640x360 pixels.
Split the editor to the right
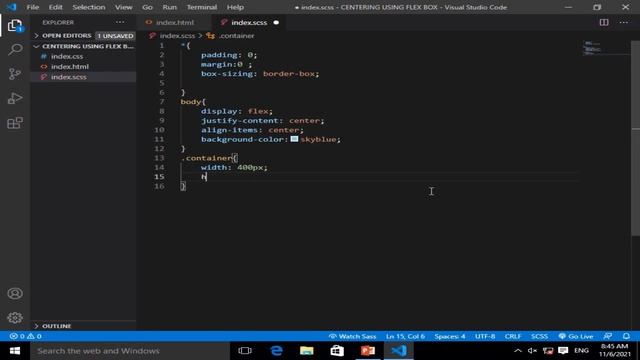click(x=604, y=22)
